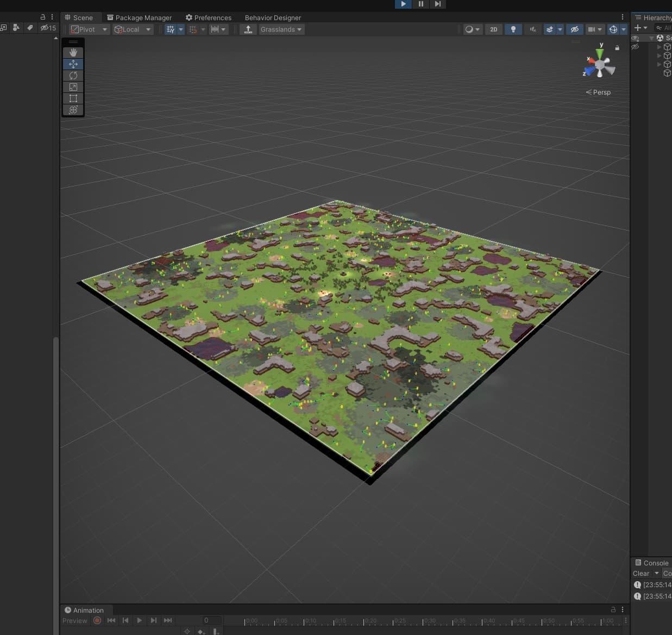Viewport: 672px width, 635px height.
Task: Click the upload arrow icon beside Grasslands
Action: [248, 29]
